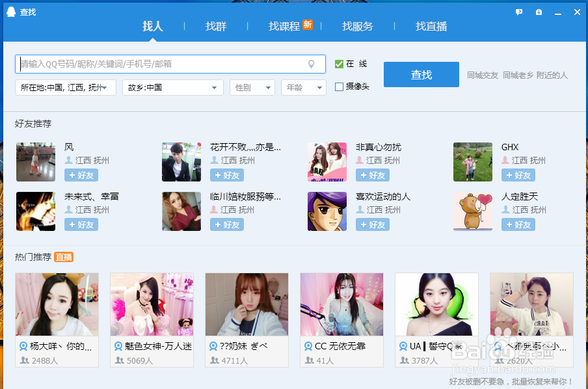
Task: Open the feedback speech-bubble icon in title bar
Action: point(518,11)
